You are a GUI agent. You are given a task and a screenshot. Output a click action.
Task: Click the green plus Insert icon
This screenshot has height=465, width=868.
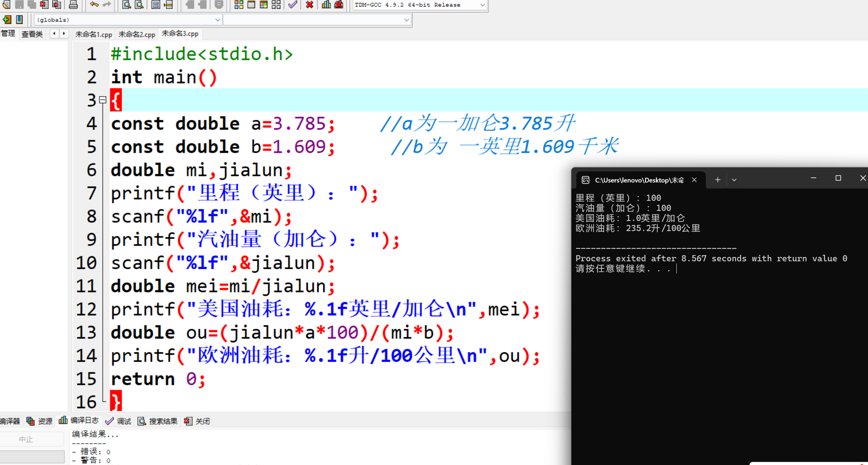[x=7, y=19]
